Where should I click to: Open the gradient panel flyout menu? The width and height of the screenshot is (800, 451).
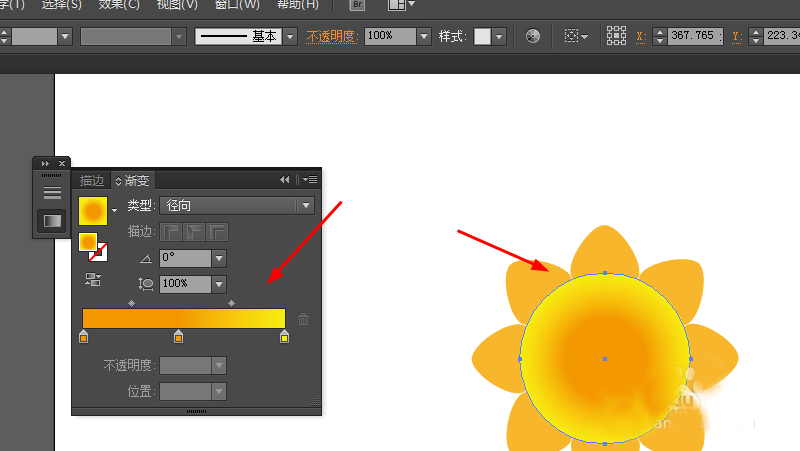(310, 180)
